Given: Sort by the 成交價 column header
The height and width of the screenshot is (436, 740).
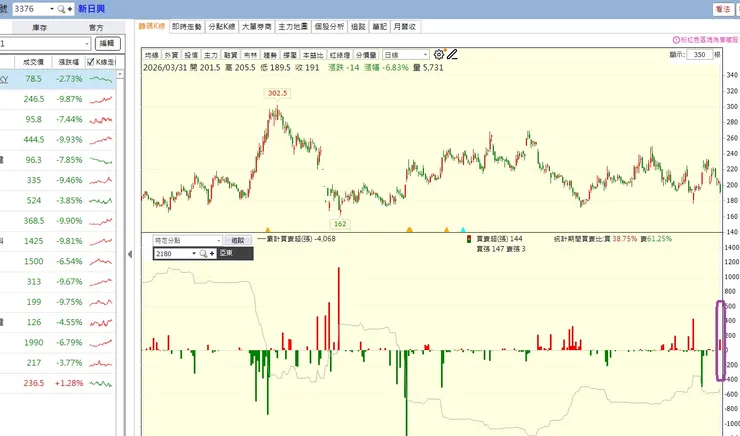Looking at the screenshot, I should 34,62.
